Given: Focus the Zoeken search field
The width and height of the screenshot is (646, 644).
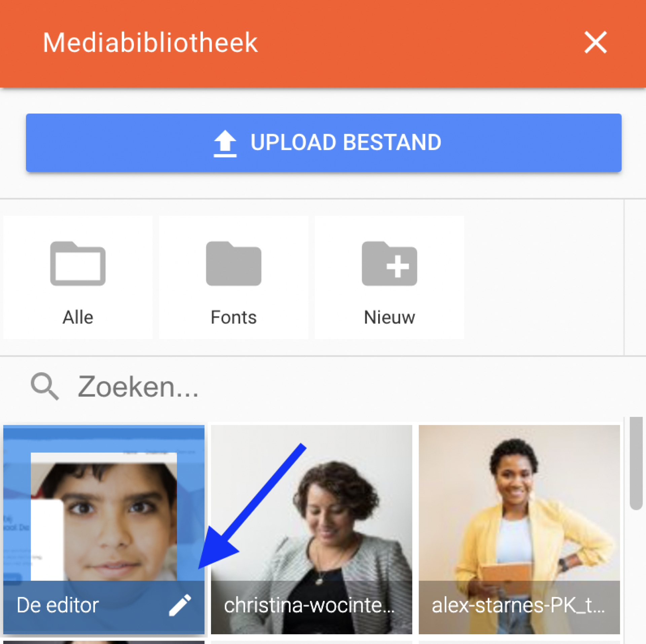Looking at the screenshot, I should [x=323, y=386].
